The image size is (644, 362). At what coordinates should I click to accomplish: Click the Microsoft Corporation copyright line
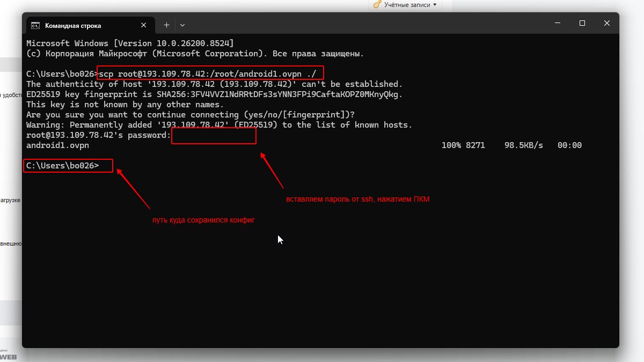pos(195,54)
